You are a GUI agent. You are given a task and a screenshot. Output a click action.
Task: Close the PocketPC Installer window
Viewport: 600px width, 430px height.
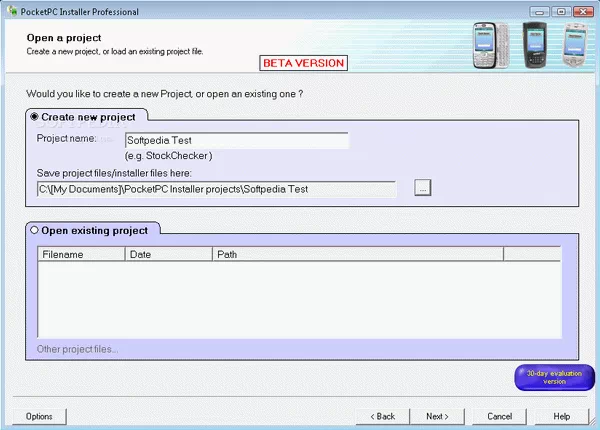583,12
